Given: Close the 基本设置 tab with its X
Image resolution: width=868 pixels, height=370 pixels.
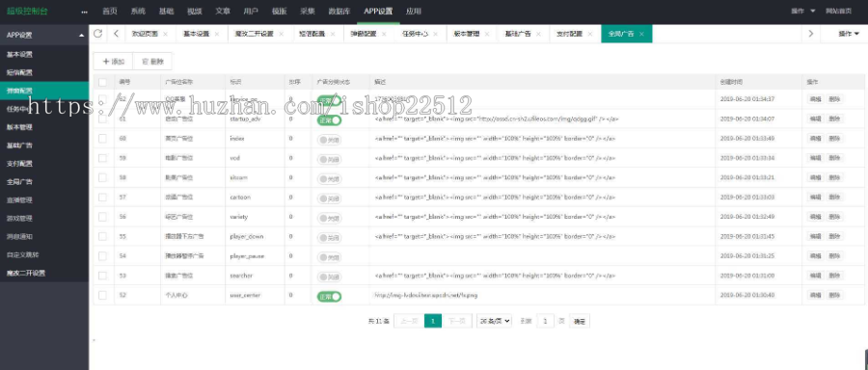Looking at the screenshot, I should click(x=216, y=34).
